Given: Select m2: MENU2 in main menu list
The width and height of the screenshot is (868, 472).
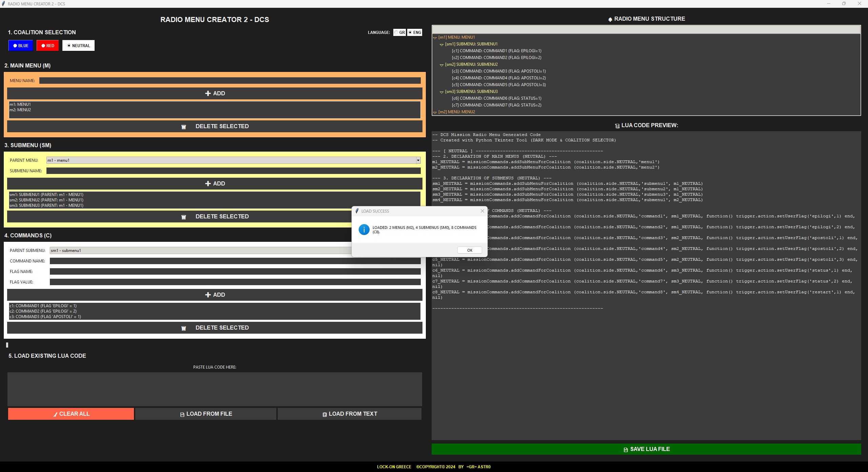Looking at the screenshot, I should (x=20, y=110).
